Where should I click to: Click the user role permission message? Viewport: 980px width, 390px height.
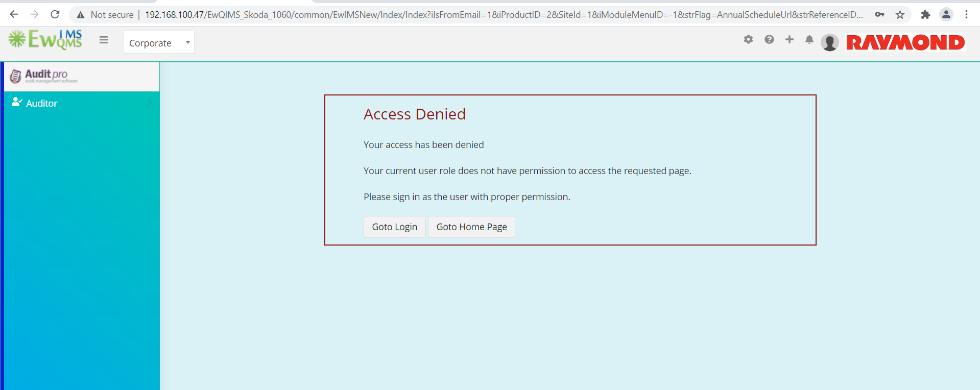click(x=528, y=171)
